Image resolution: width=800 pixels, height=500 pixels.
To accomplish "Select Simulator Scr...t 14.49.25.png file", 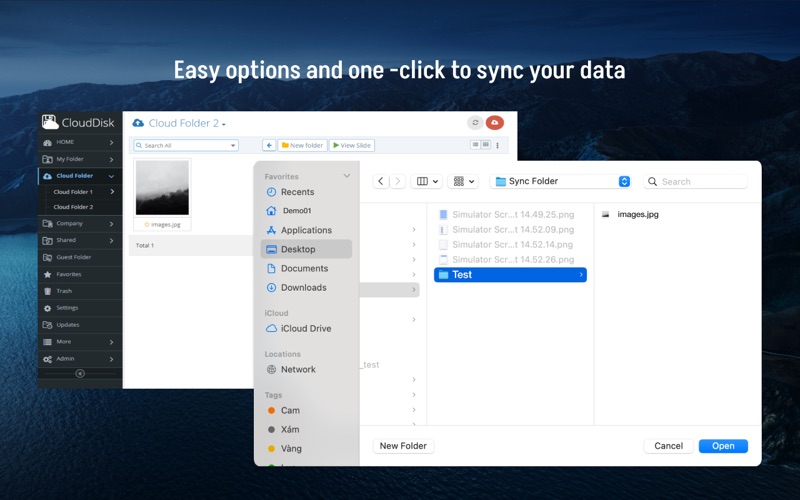I will [510, 214].
